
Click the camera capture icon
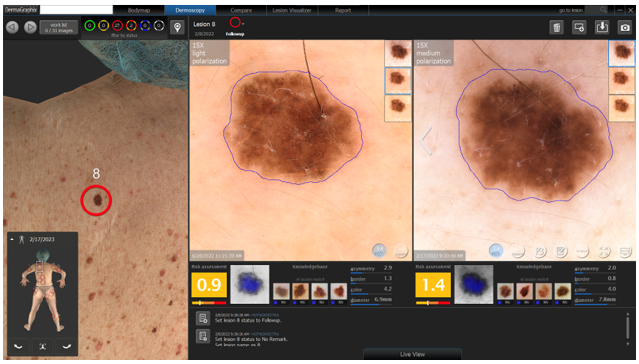625,27
